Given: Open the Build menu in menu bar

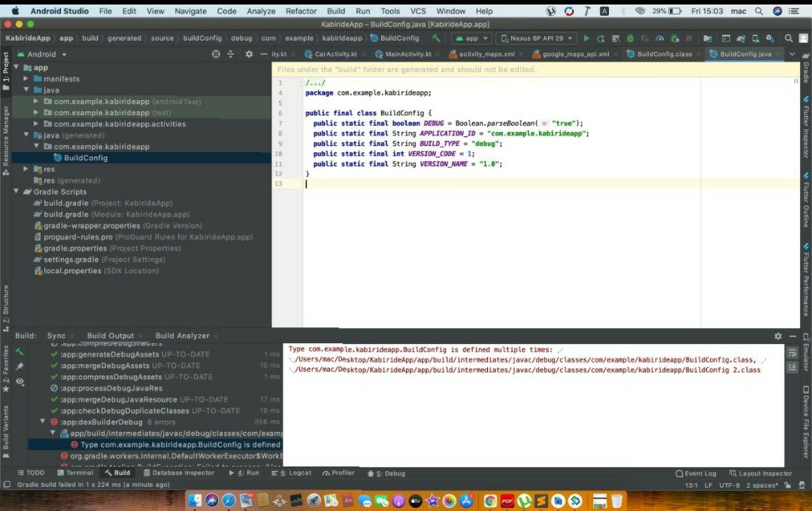Looking at the screenshot, I should point(336,11).
